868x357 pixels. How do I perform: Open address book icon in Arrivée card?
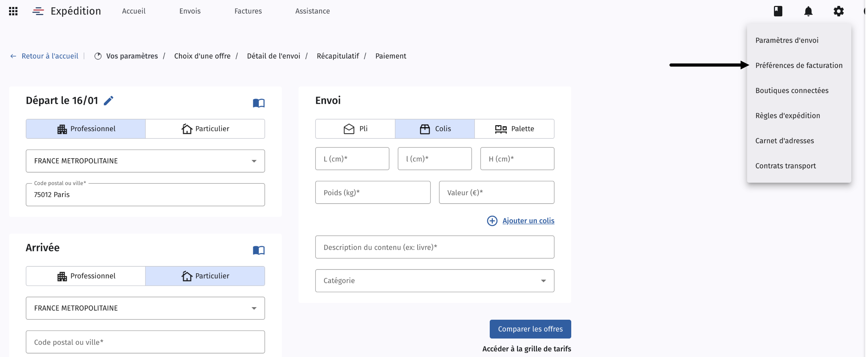tap(258, 250)
